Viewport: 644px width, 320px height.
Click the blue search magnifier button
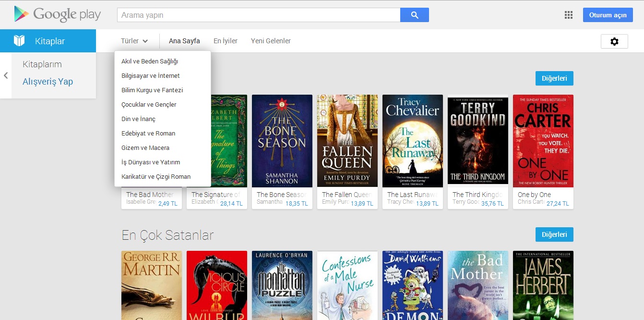pyautogui.click(x=415, y=15)
